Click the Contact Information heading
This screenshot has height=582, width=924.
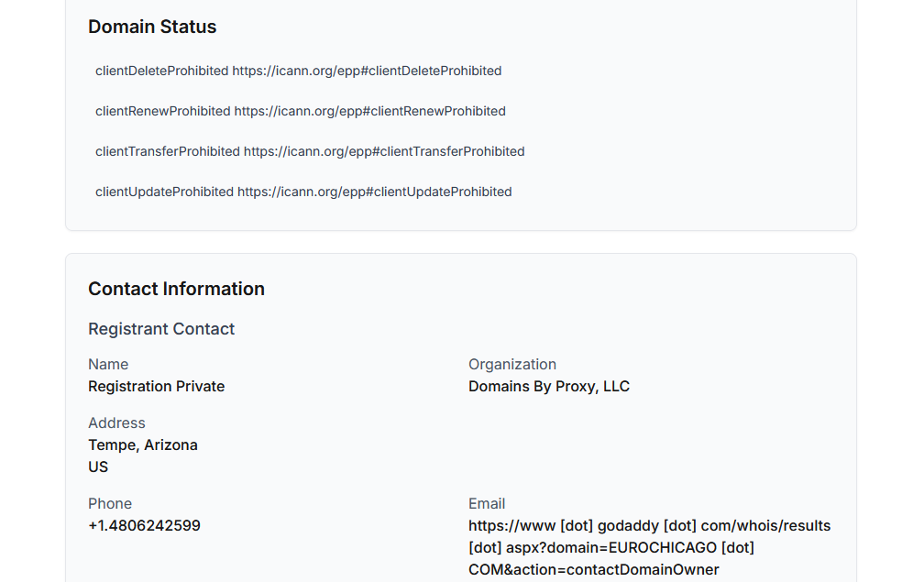tap(176, 289)
